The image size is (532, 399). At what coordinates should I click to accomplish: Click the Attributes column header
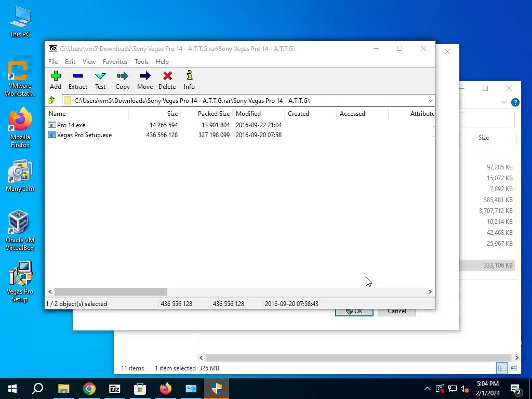(411, 114)
